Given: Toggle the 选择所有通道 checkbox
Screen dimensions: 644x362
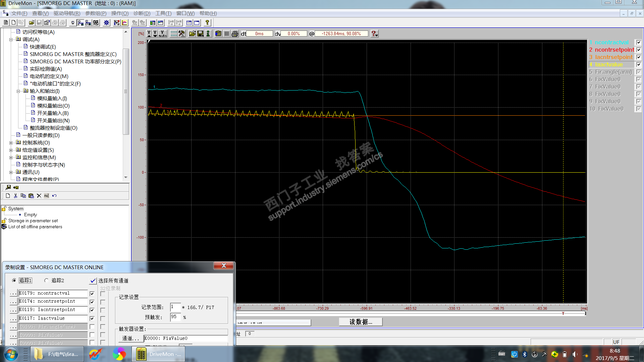Looking at the screenshot, I should [x=93, y=281].
